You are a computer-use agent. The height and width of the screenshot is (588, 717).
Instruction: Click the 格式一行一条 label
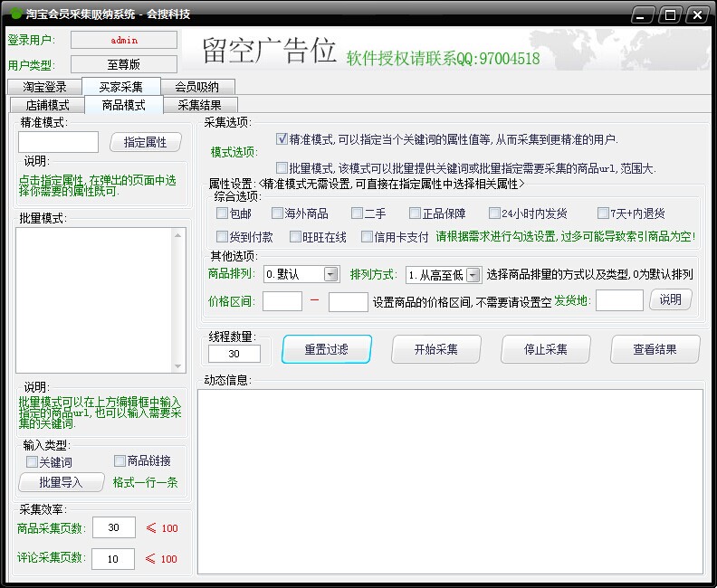(x=146, y=482)
